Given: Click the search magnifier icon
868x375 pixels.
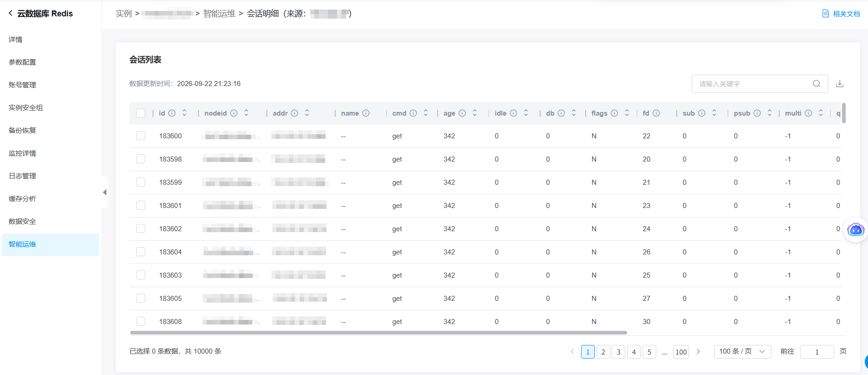Looking at the screenshot, I should pos(817,84).
